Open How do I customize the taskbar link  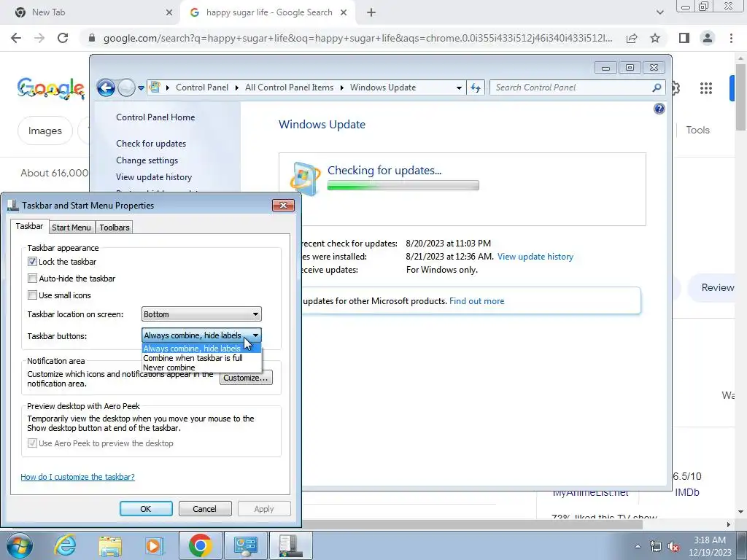(77, 477)
